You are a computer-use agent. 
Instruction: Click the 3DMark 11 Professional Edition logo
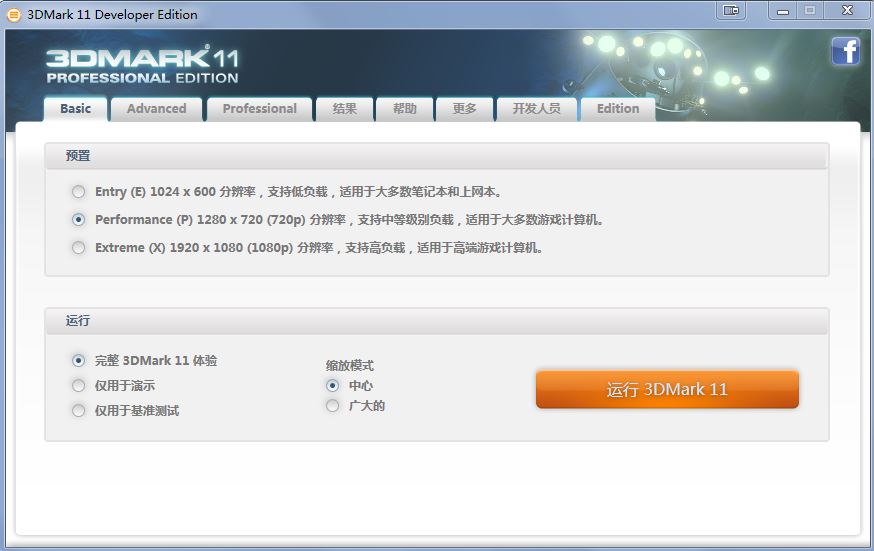(x=142, y=64)
